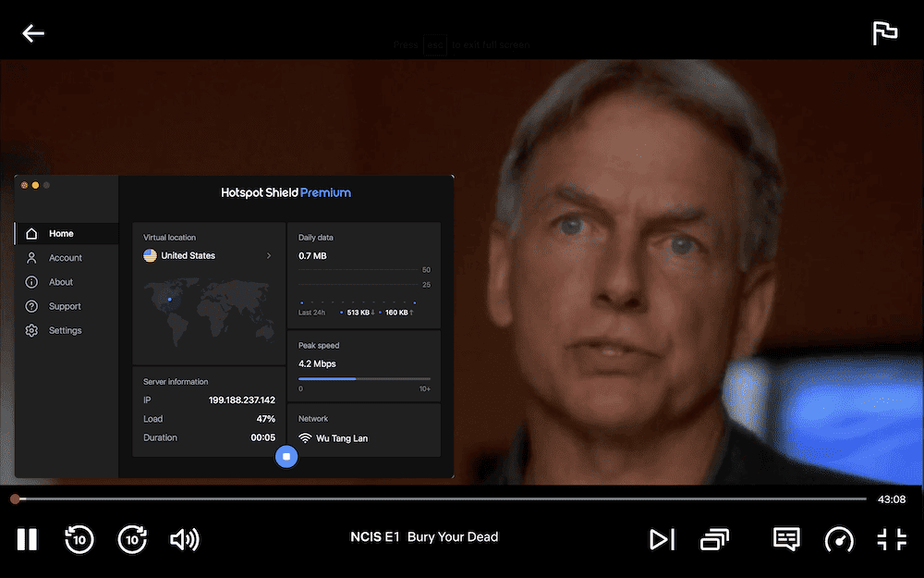Play the next episode
The height and width of the screenshot is (578, 924).
tap(662, 539)
